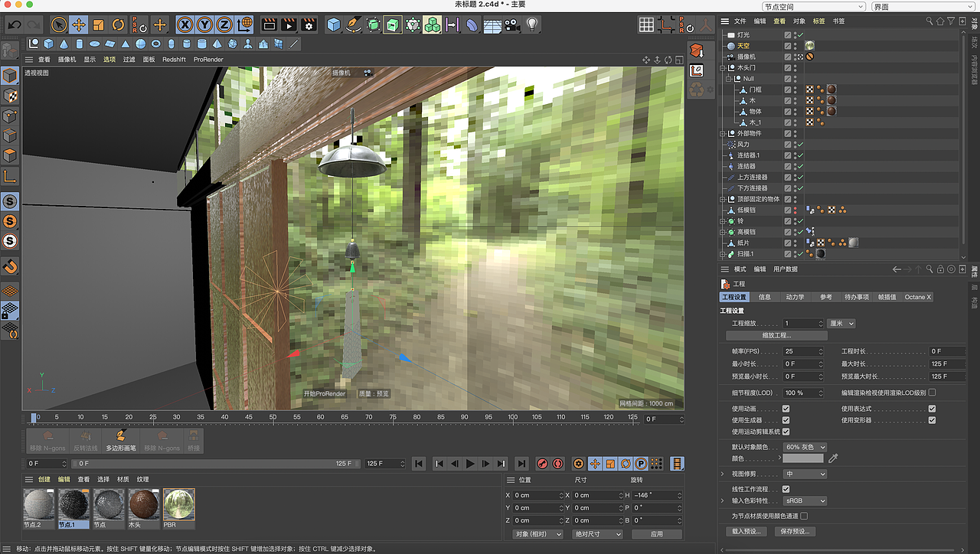Open the 视图修剪 dropdown showing 中
Viewport: 980px width, 554px height.
(x=805, y=474)
